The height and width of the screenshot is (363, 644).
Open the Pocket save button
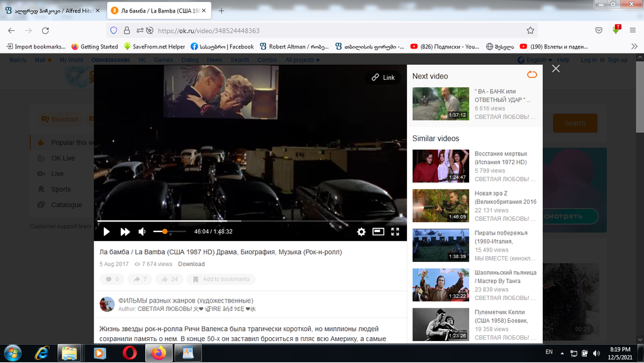tap(599, 30)
